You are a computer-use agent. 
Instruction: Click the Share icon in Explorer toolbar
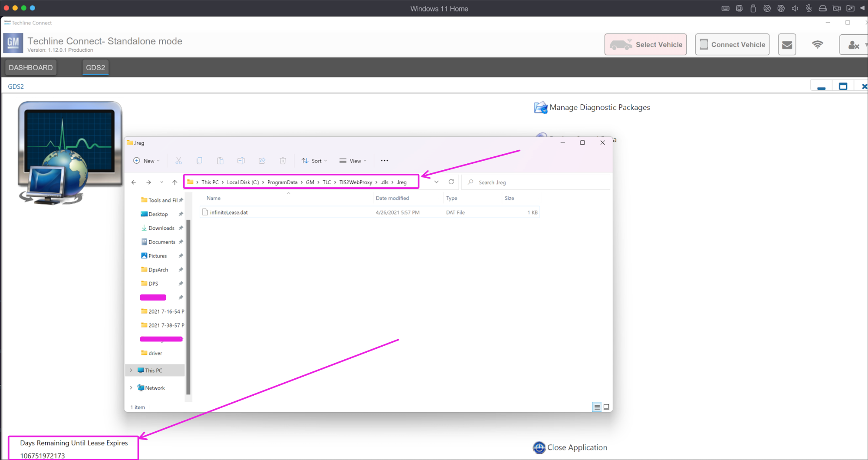(262, 161)
